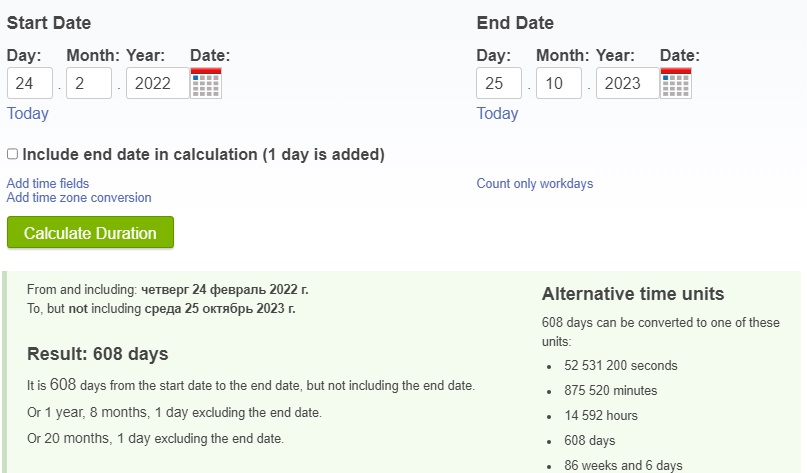Viewport: 807px width, 473px height.
Task: Open Add time zone conversion link
Action: (79, 198)
